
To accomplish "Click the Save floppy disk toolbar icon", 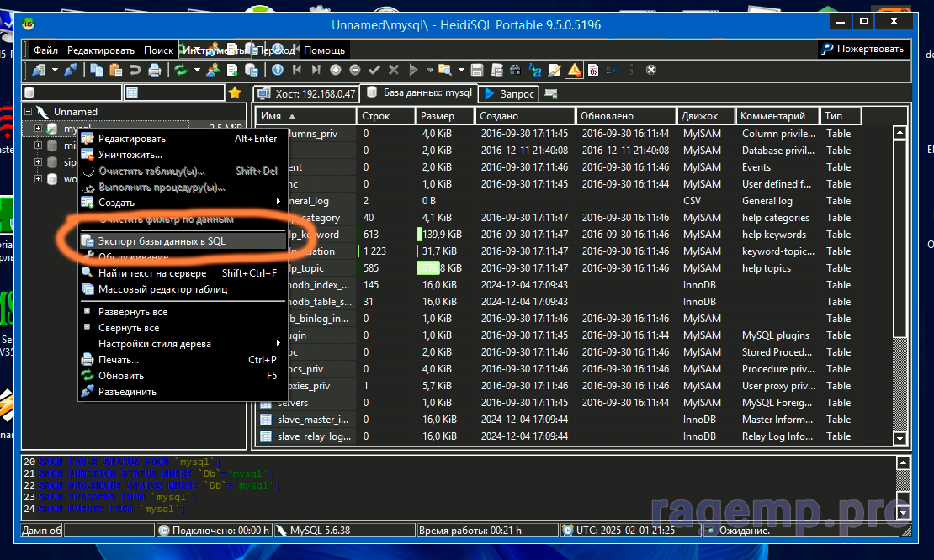I will coord(477,71).
